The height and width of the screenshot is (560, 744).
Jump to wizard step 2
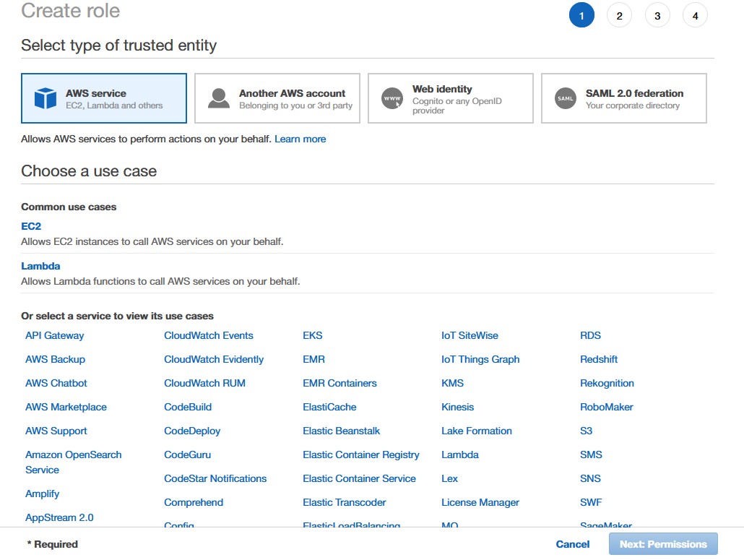pyautogui.click(x=619, y=15)
